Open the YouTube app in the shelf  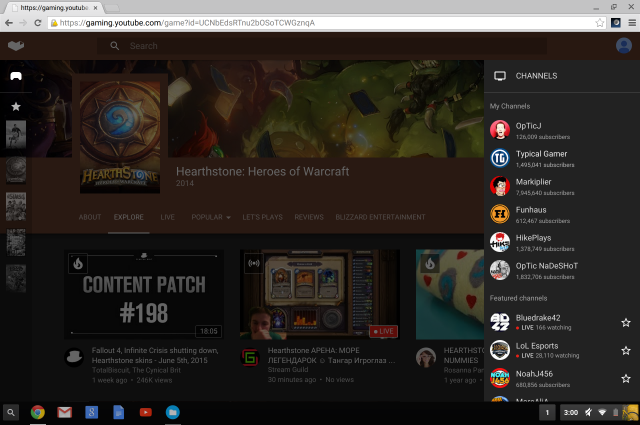(x=145, y=412)
